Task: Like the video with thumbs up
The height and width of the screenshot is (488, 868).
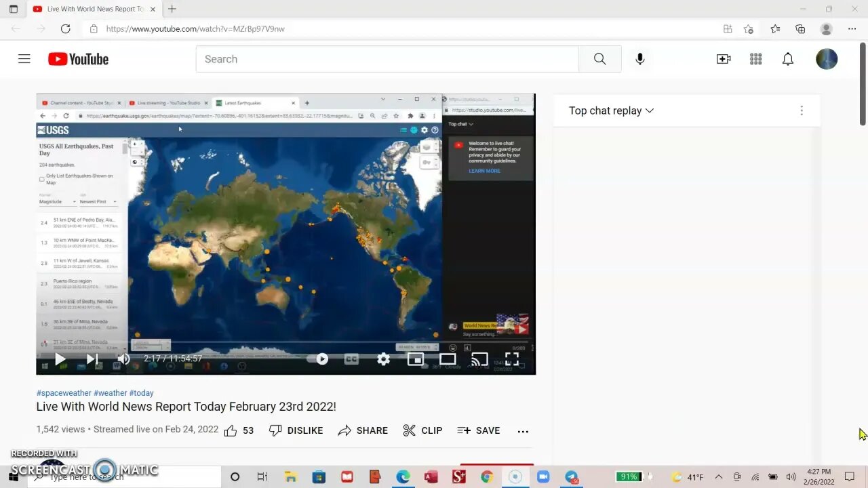Action: (x=231, y=430)
